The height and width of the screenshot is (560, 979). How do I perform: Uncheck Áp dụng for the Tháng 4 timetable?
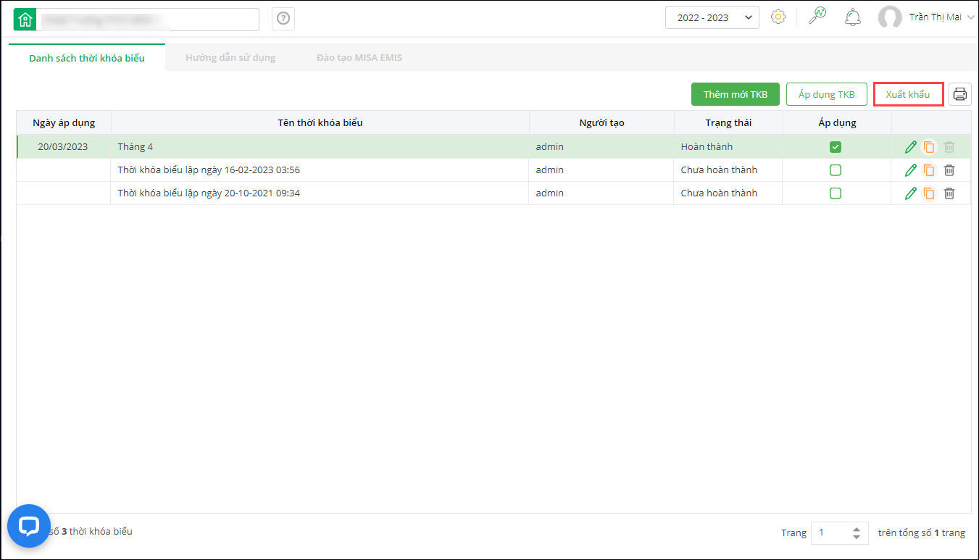point(836,147)
